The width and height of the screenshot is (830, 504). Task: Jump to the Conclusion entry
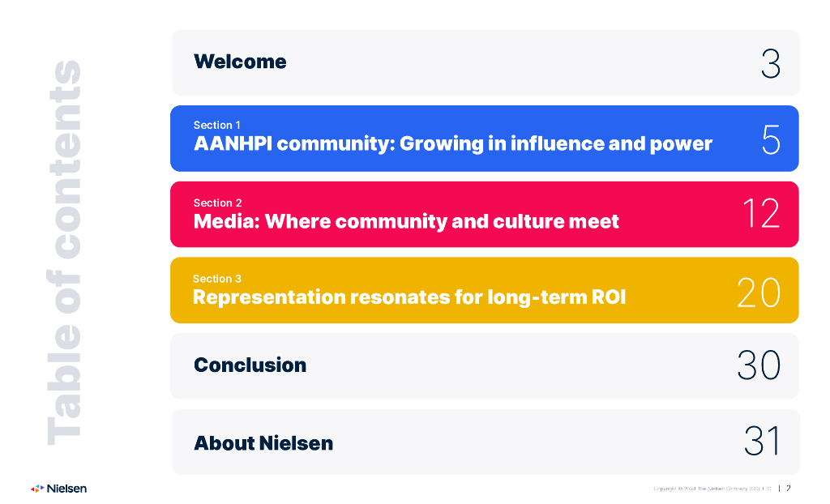tap(250, 365)
